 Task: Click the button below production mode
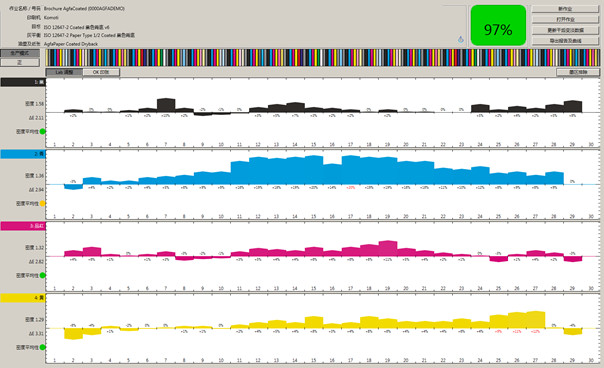click(20, 62)
